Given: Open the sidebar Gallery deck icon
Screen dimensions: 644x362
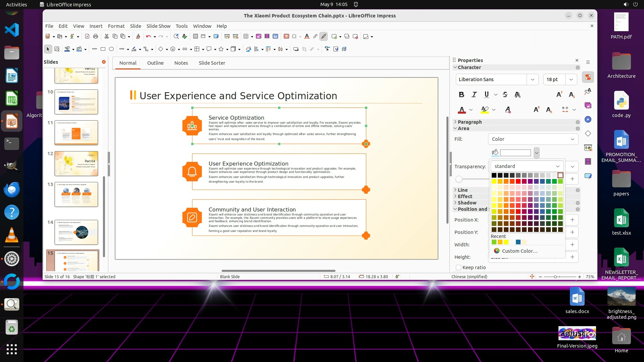Looking at the screenshot, I should click(588, 105).
